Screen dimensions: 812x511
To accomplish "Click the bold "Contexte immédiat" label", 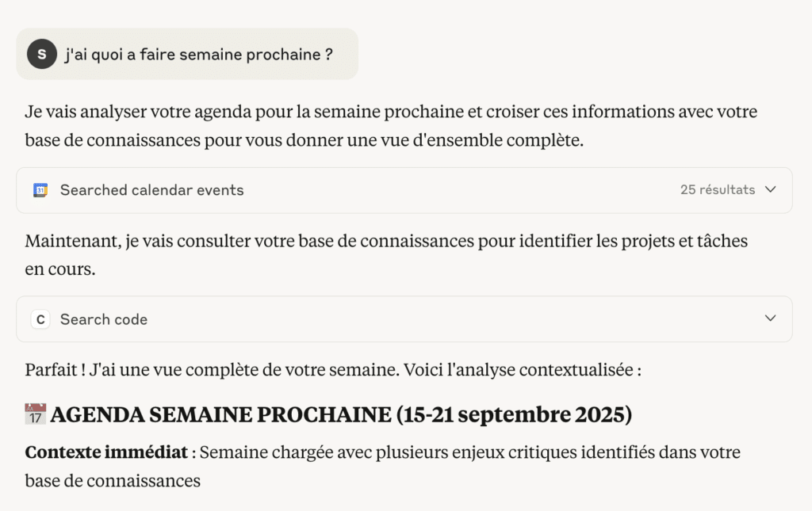I will click(x=105, y=452).
